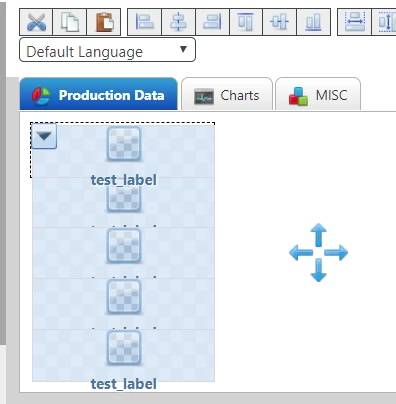
Task: Click the Paste clipboard icon
Action: click(x=104, y=22)
